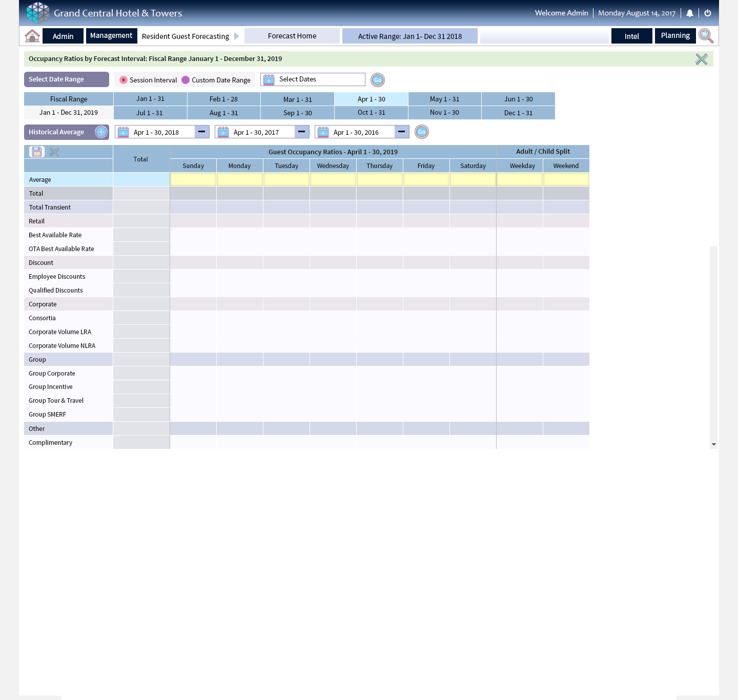This screenshot has width=738, height=700.
Task: Switch to the May 1 - 31 interval
Action: 444,99
